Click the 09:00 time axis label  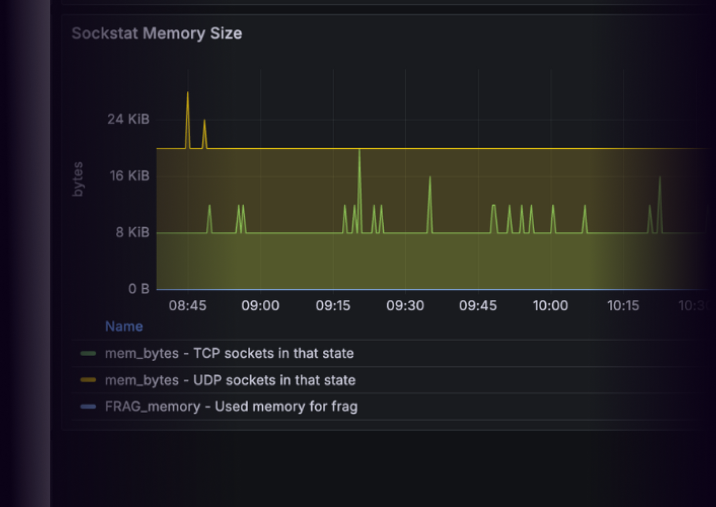260,306
